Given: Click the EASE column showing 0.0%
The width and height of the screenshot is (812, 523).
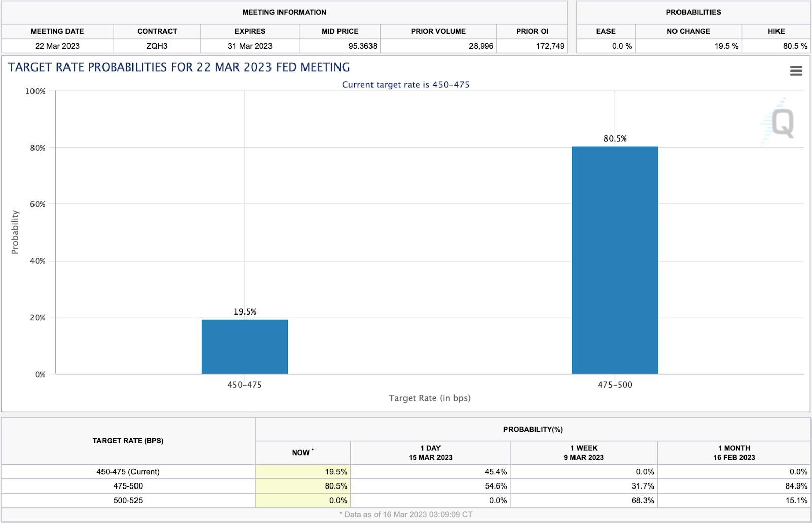Looking at the screenshot, I should (622, 46).
